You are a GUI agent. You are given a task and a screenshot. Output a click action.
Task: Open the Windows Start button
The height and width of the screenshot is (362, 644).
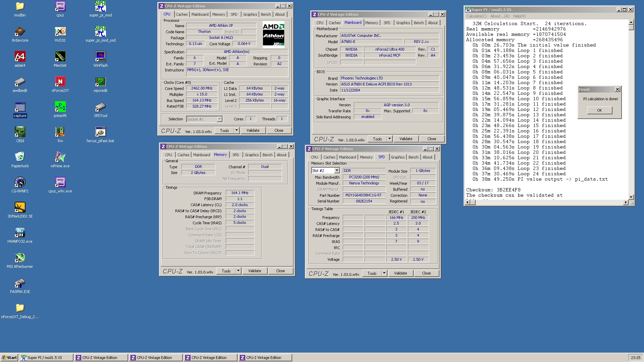pos(9,358)
